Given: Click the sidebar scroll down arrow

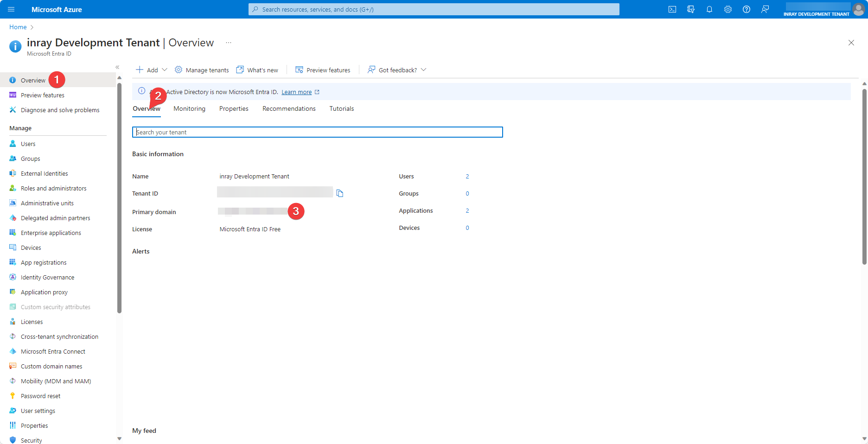Looking at the screenshot, I should coord(119,438).
